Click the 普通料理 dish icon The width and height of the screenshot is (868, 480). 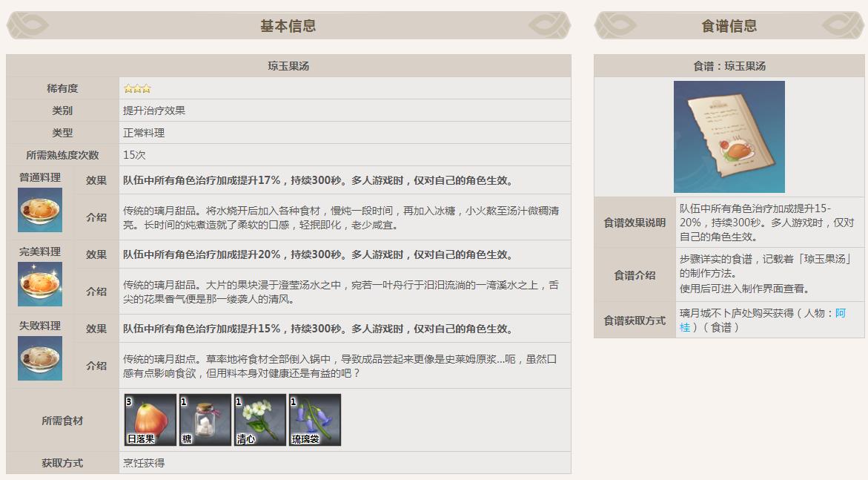[x=39, y=210]
